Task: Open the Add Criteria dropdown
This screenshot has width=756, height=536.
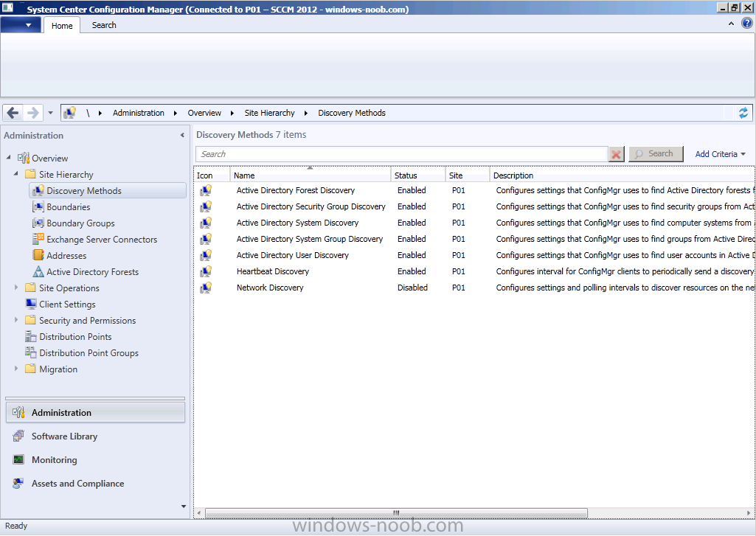Action: [720, 154]
